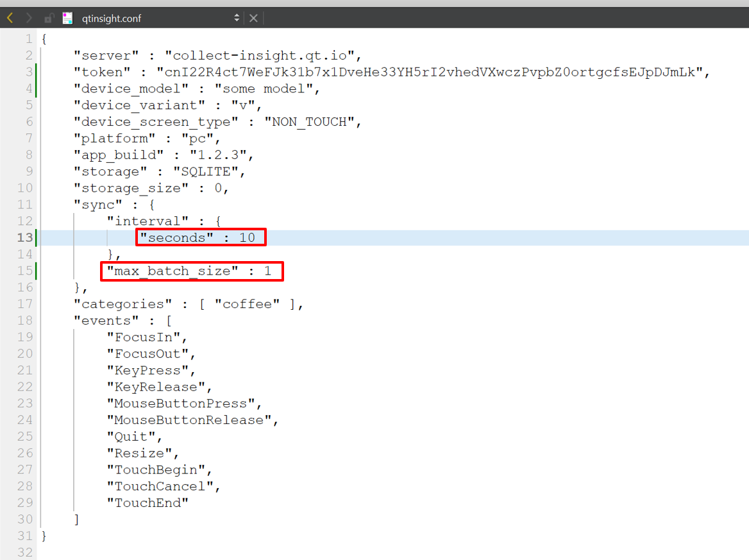Go back to previous editor location

click(x=10, y=18)
